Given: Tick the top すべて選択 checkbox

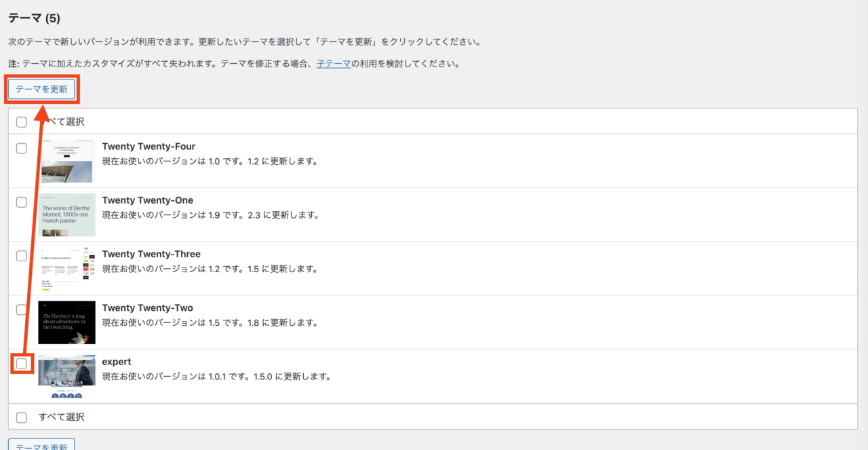Looking at the screenshot, I should [x=22, y=122].
